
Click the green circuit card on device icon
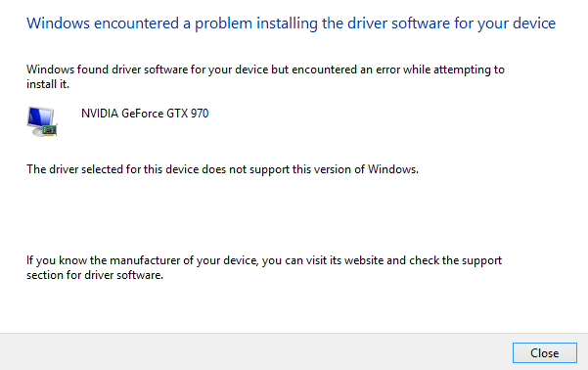click(50, 130)
